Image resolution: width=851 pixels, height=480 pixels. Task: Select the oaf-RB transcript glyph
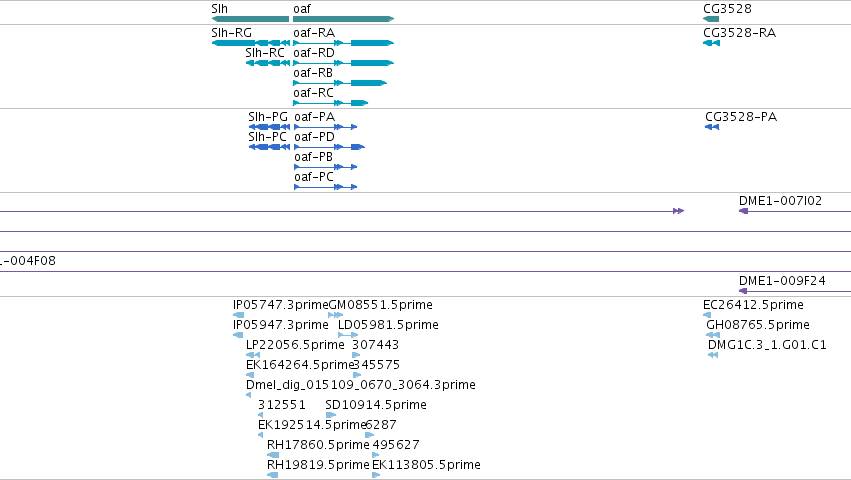(x=340, y=83)
